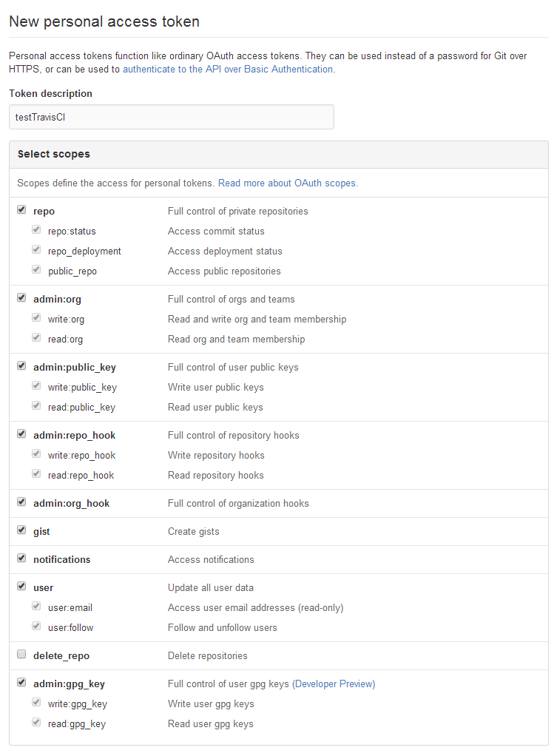Click the user:email sub-scope checkbox
The height and width of the screenshot is (756, 557).
(x=36, y=607)
